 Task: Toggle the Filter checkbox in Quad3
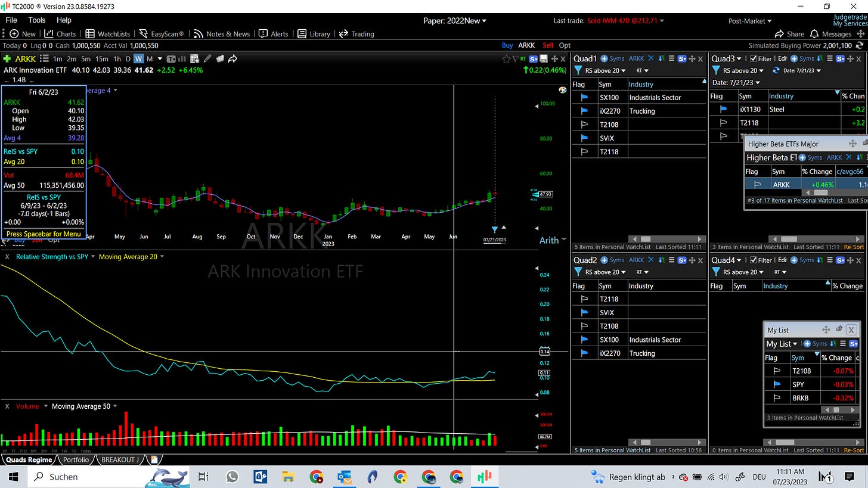pyautogui.click(x=754, y=58)
